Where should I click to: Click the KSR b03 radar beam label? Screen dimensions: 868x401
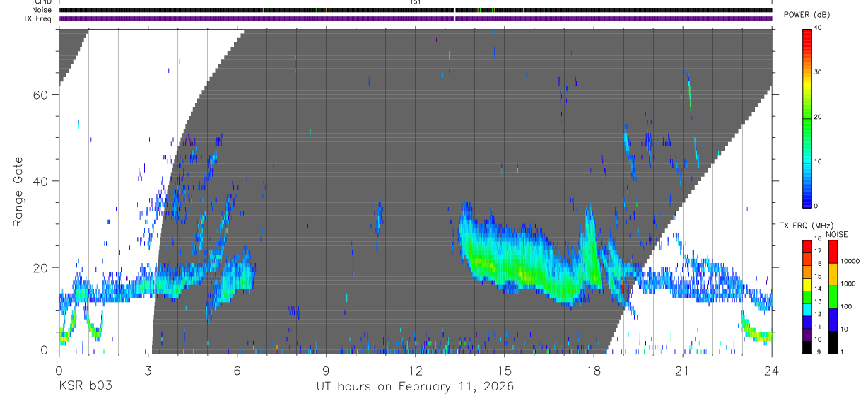click(x=85, y=386)
